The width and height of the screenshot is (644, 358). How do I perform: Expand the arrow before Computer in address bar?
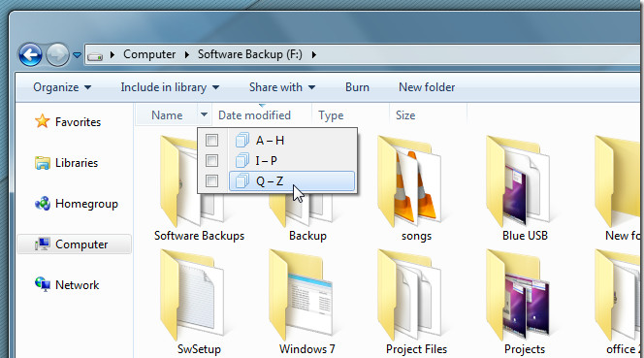tap(113, 54)
